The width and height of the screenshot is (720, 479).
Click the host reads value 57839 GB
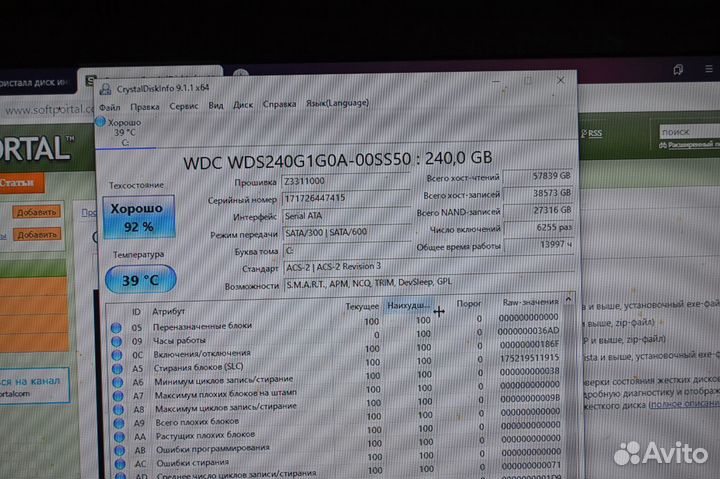538,176
